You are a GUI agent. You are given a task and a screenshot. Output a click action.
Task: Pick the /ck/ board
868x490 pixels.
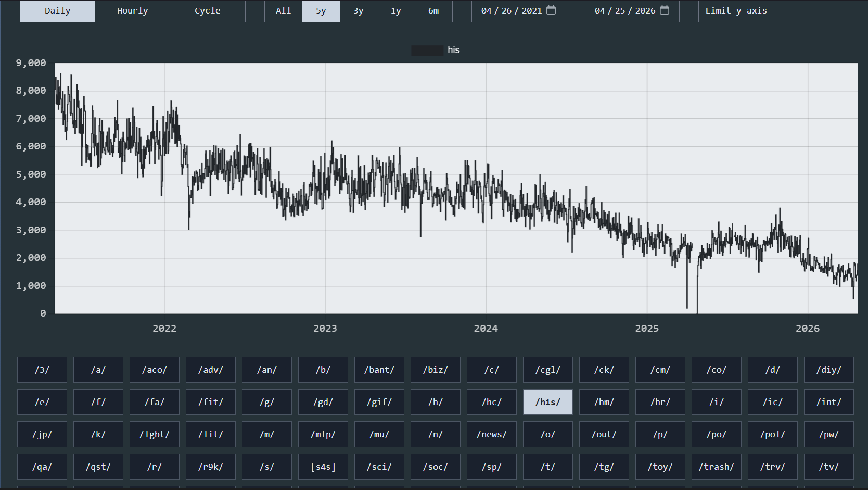pyautogui.click(x=604, y=370)
